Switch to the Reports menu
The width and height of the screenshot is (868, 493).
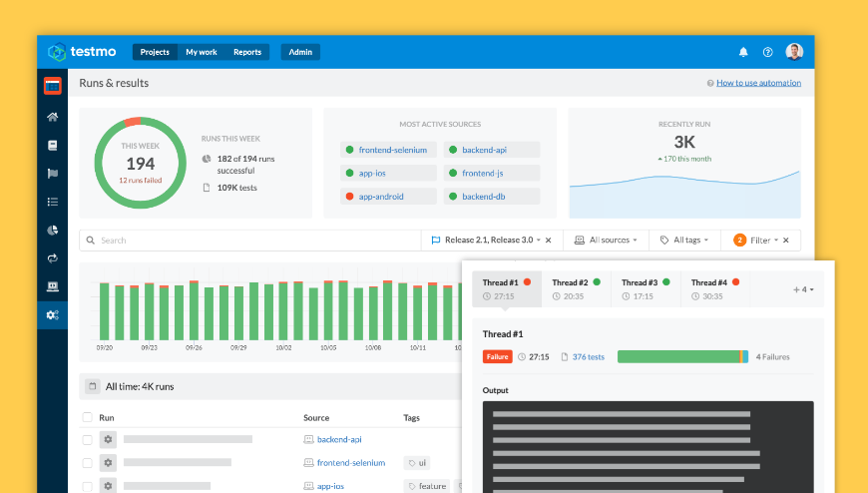click(247, 52)
